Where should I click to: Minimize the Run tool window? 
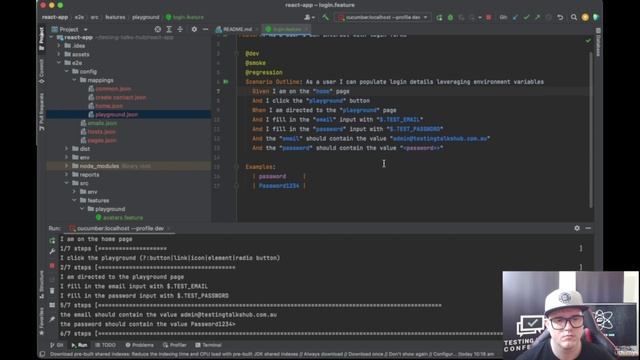pos(588,228)
